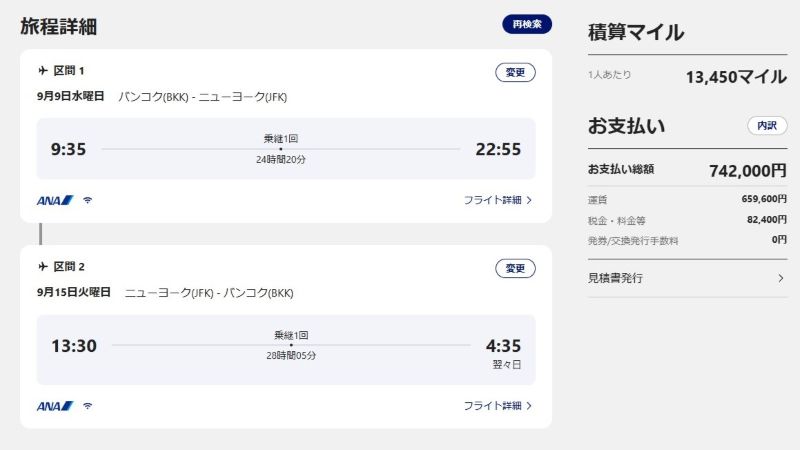Click the お支払い総額 742,000円 amount

pyautogui.click(x=748, y=171)
